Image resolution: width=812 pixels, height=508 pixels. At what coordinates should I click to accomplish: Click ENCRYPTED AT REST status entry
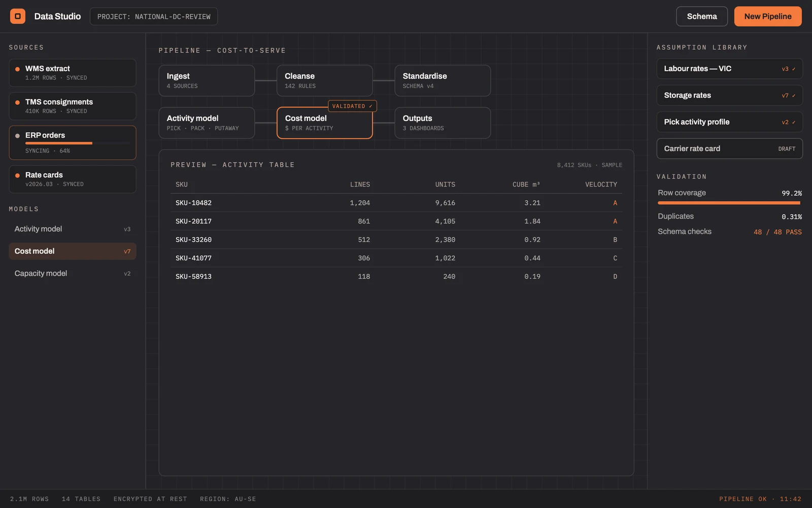coord(150,499)
